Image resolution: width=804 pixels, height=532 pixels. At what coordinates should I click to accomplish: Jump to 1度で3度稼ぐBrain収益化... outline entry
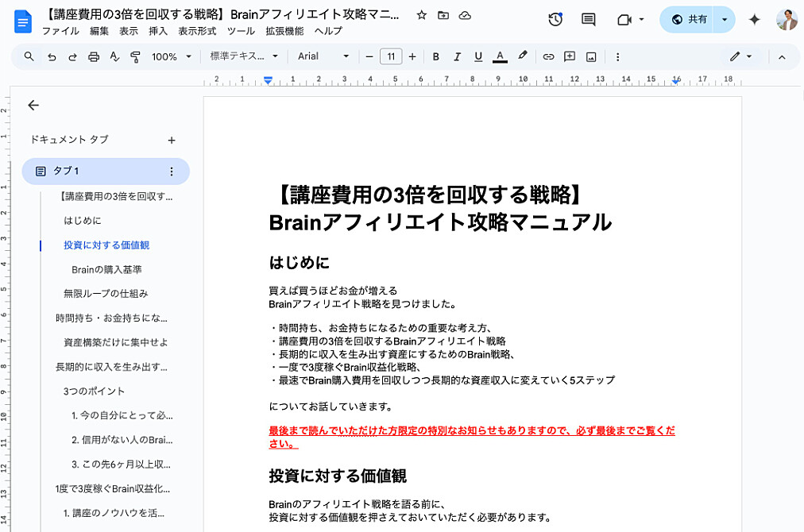click(112, 489)
